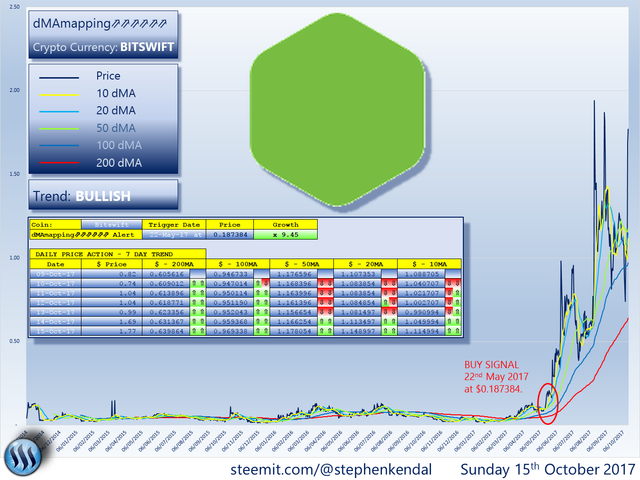Click the 0.82 price cell
The height and width of the screenshot is (480, 640).
[x=111, y=274]
